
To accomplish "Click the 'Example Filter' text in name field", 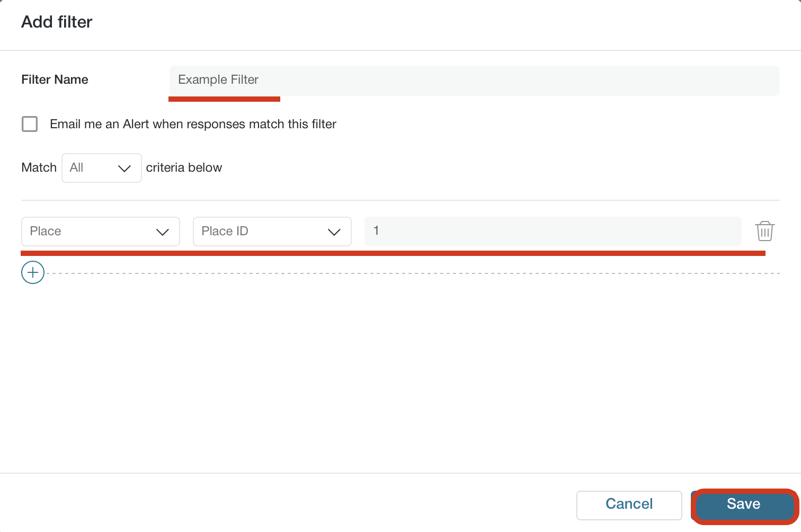I will (x=218, y=79).
